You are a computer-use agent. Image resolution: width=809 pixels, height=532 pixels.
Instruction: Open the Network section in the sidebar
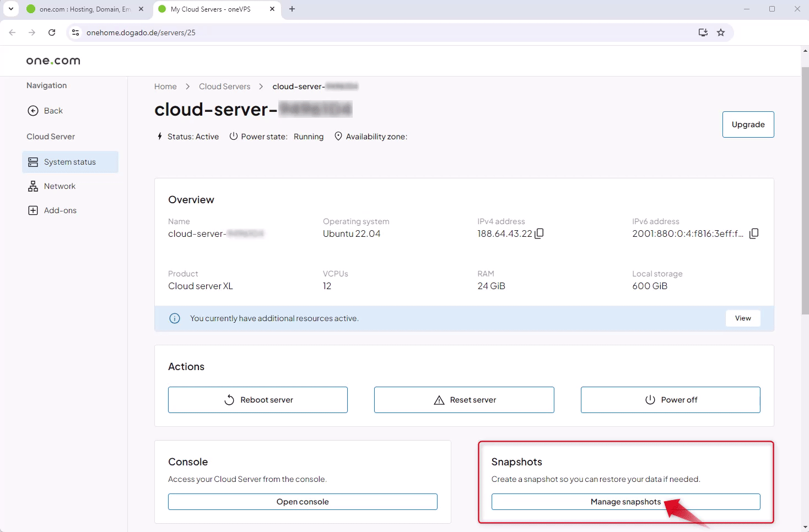60,186
